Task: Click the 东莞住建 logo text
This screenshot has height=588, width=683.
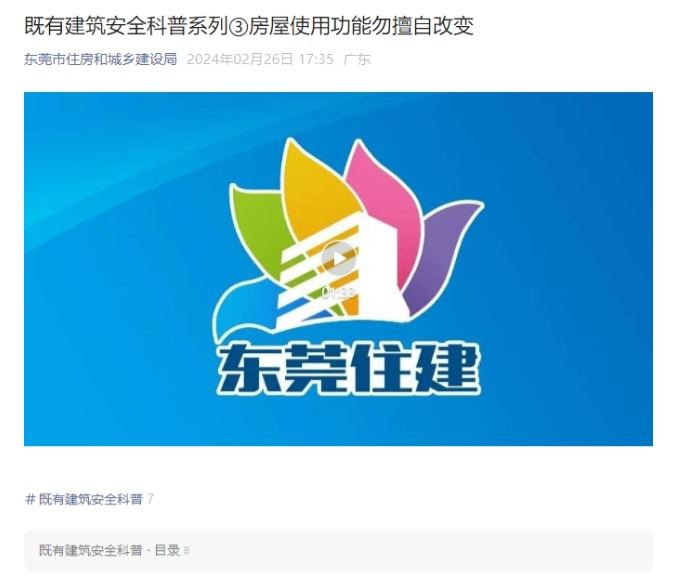Action: coord(348,368)
